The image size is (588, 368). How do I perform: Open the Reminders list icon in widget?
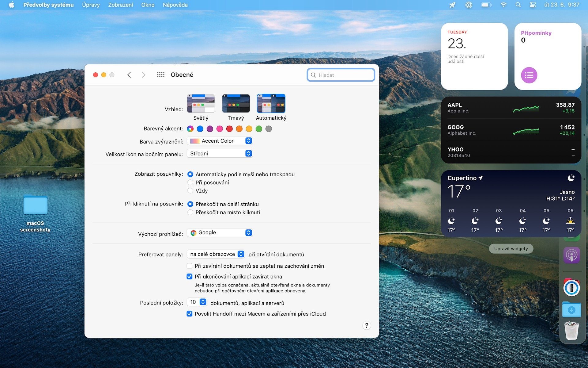(x=529, y=75)
